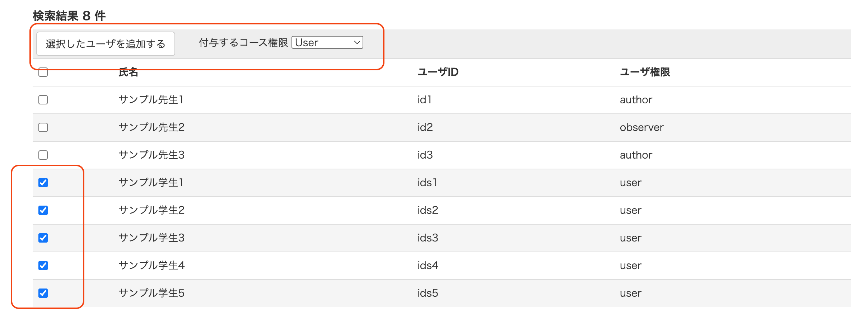Uncheck the box for サンプル学生4
Image resolution: width=868 pixels, height=333 pixels.
coord(43,266)
